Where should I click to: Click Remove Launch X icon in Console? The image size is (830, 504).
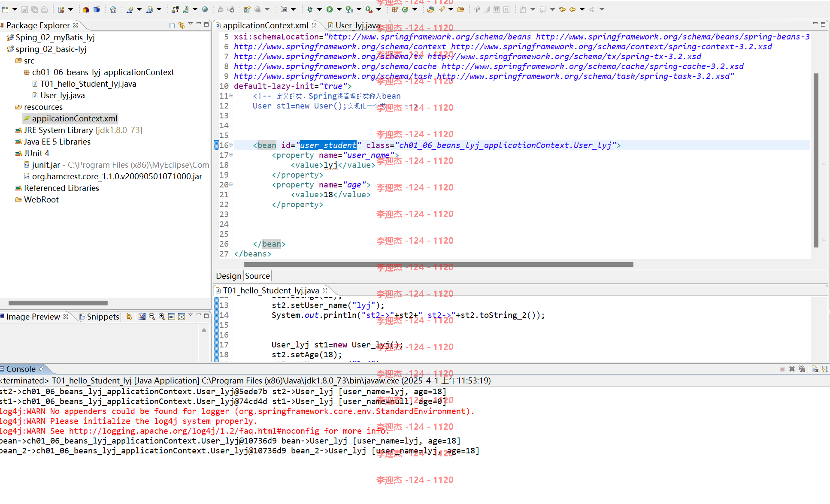click(x=792, y=369)
